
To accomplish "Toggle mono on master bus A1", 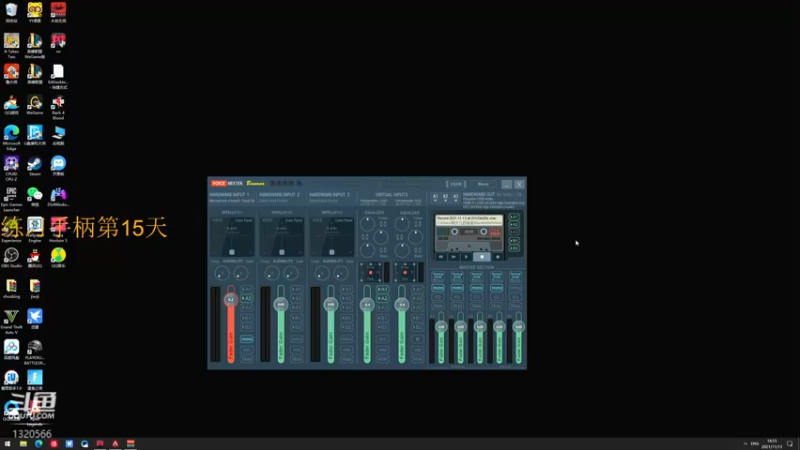I will (x=438, y=288).
